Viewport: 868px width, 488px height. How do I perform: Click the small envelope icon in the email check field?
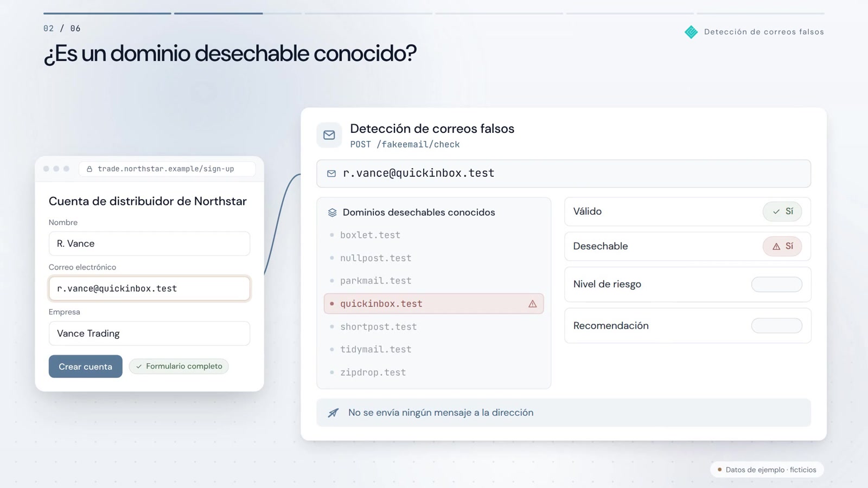point(331,174)
